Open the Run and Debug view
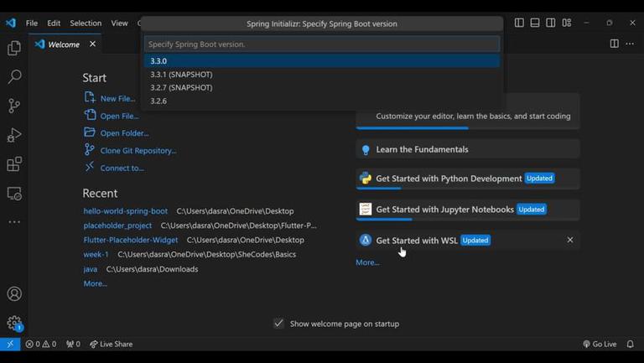The image size is (644, 363). coord(14,135)
